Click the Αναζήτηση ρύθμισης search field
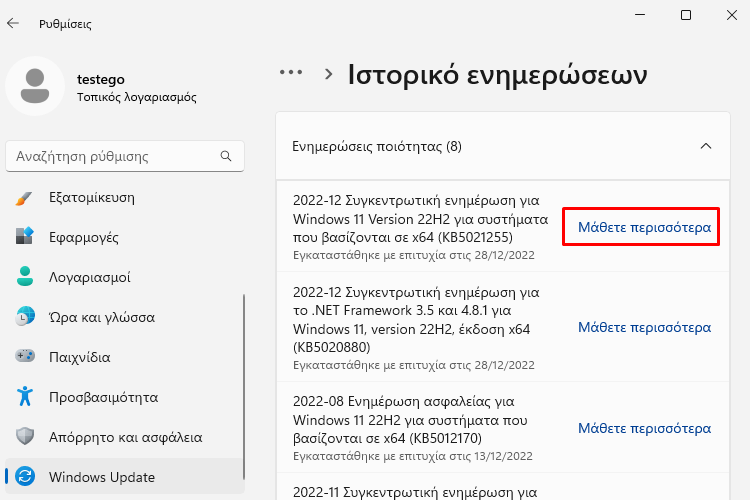750x500 pixels. coord(125,156)
